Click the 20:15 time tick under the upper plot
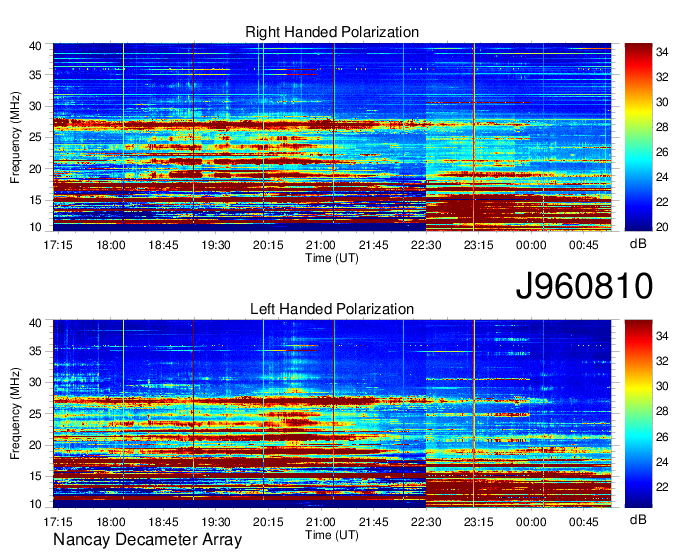This screenshot has height=552, width=680. click(x=268, y=245)
